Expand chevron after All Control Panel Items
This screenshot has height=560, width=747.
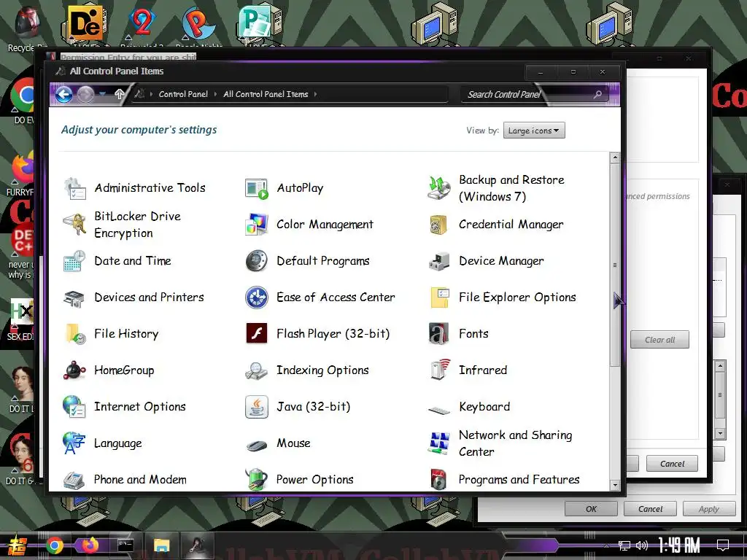point(315,94)
